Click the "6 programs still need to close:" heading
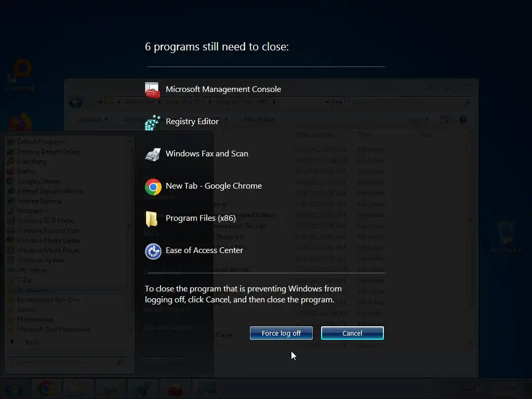This screenshot has height=399, width=532. click(x=217, y=47)
